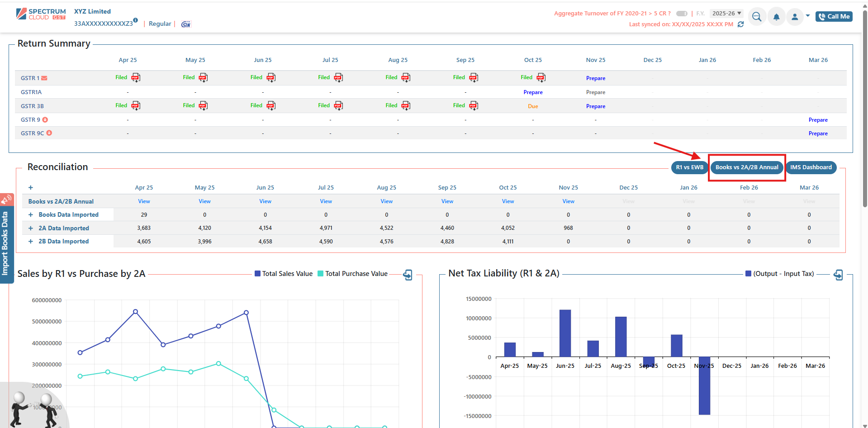Download the GSTR 1 PDF for Apr 25
This screenshot has height=428, width=868.
(136, 78)
